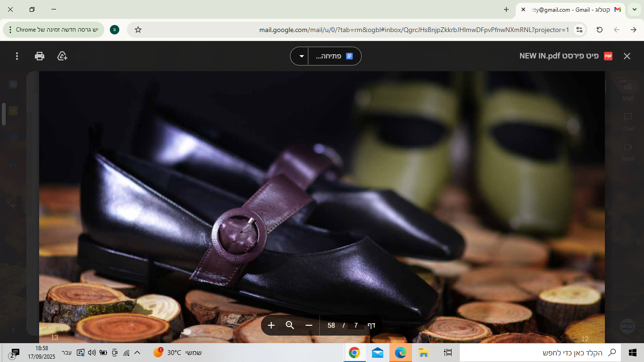Add the PDF to Google Drive
Screen dimensions: 644x362
(62, 56)
